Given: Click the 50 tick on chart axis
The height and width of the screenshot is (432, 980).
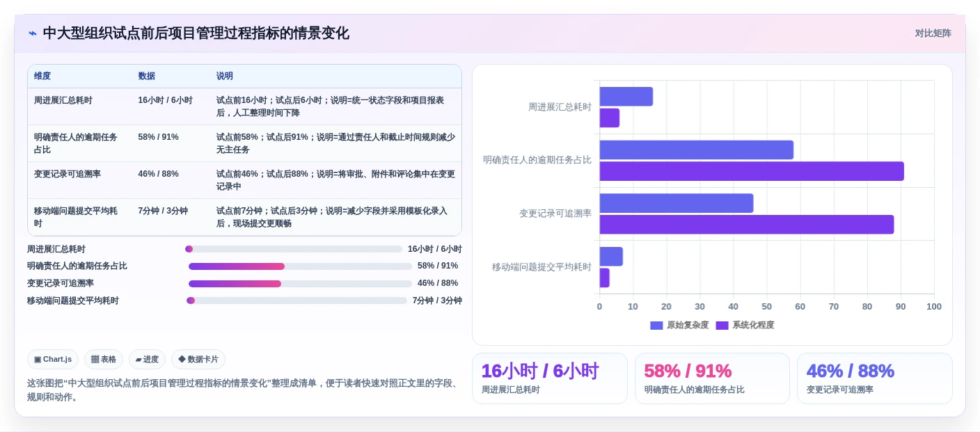Looking at the screenshot, I should pos(767,307).
